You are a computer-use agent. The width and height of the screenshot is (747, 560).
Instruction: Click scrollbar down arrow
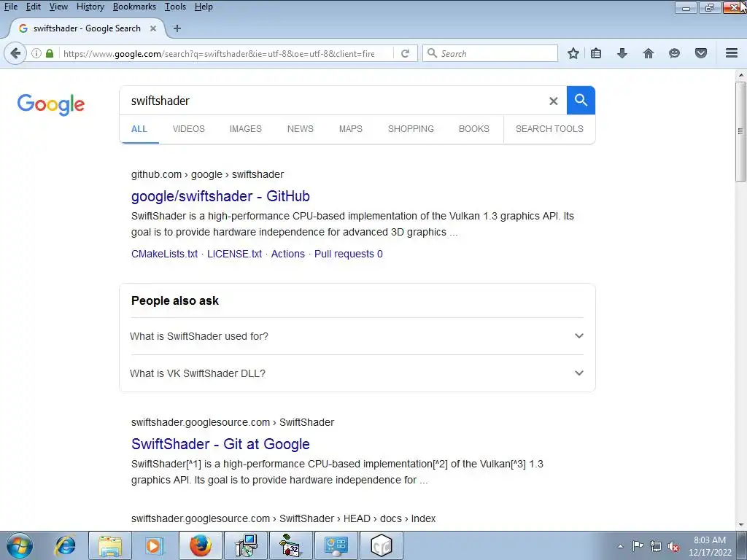(741, 525)
